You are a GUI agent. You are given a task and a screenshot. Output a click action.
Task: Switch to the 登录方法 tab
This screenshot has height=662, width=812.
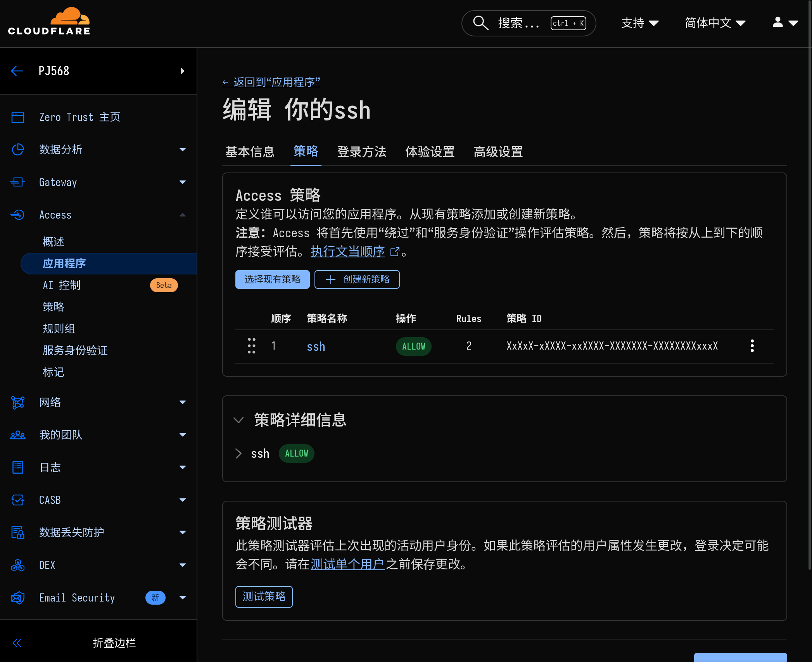361,152
